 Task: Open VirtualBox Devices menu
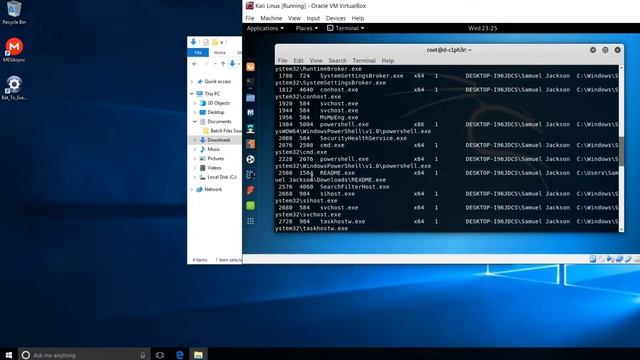336,18
